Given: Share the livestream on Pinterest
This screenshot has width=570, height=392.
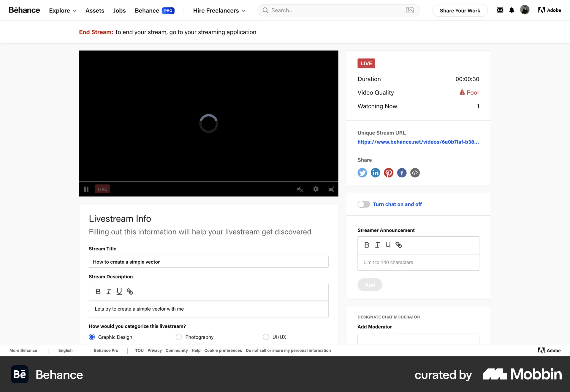Looking at the screenshot, I should 389,173.
